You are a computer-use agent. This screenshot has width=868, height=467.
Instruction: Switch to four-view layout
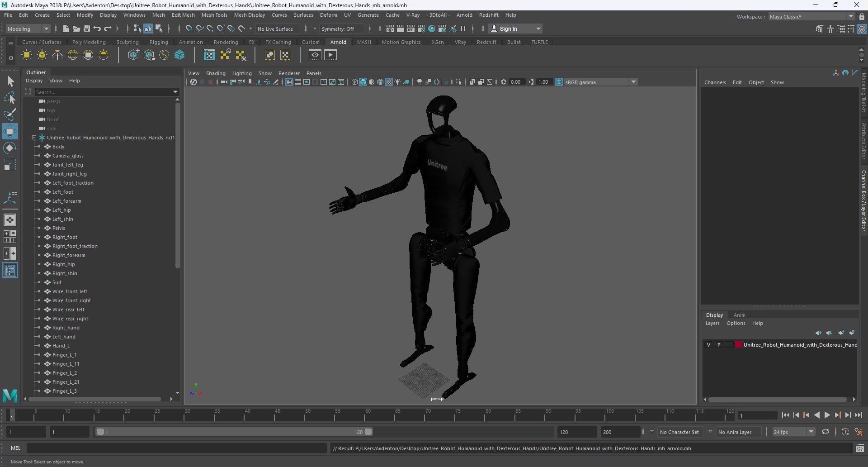(x=10, y=237)
